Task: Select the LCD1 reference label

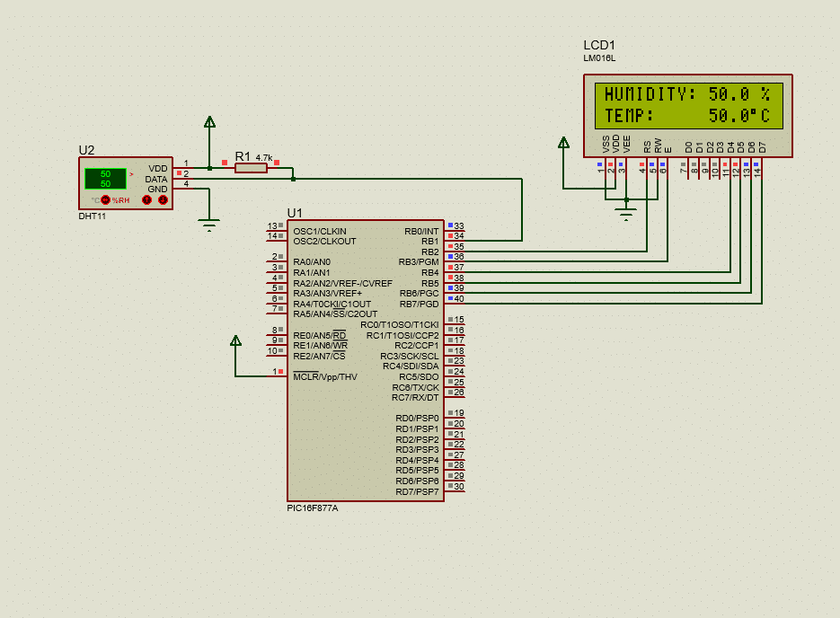Action: [x=599, y=45]
